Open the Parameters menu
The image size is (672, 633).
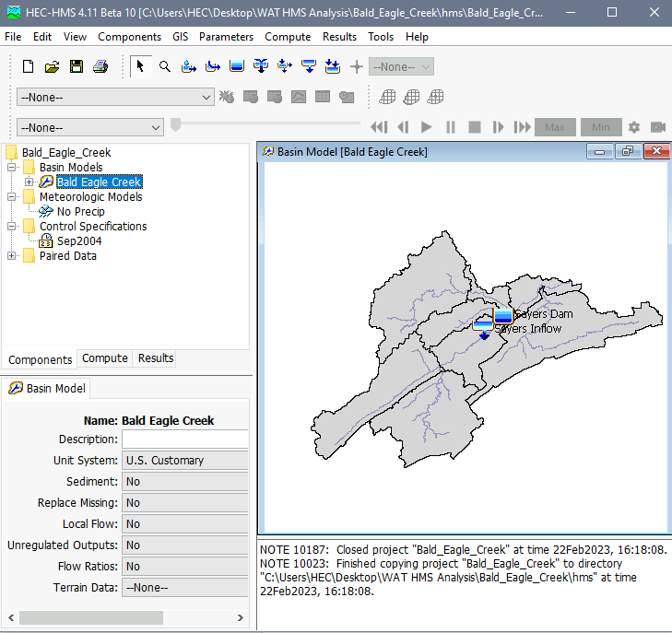pyautogui.click(x=226, y=37)
